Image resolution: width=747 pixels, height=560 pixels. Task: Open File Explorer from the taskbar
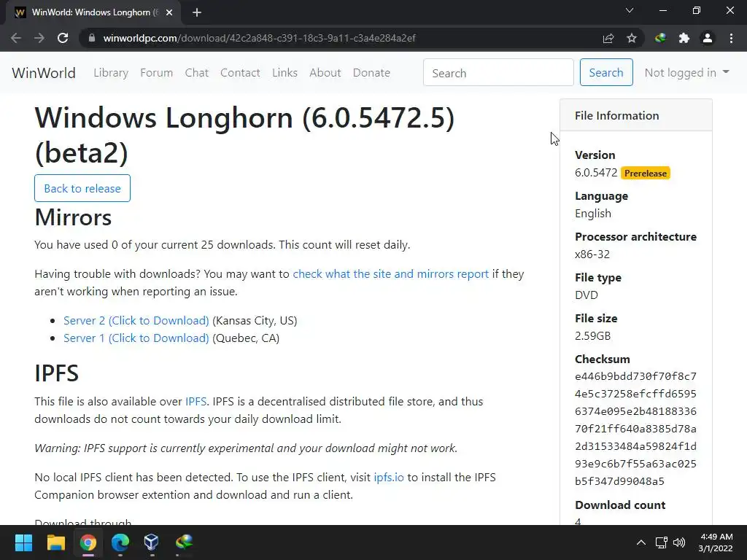pyautogui.click(x=55, y=542)
